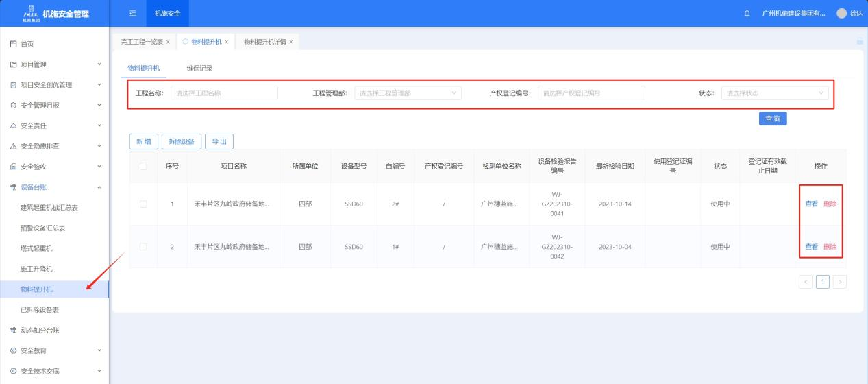Switch to the 维保记录 tab
This screenshot has width=868, height=384.
click(199, 68)
